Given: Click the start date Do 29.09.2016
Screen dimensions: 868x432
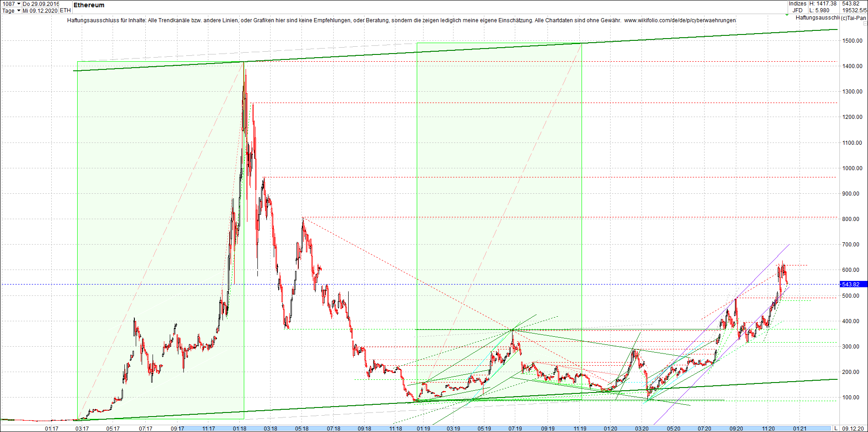Looking at the screenshot, I should [41, 4].
